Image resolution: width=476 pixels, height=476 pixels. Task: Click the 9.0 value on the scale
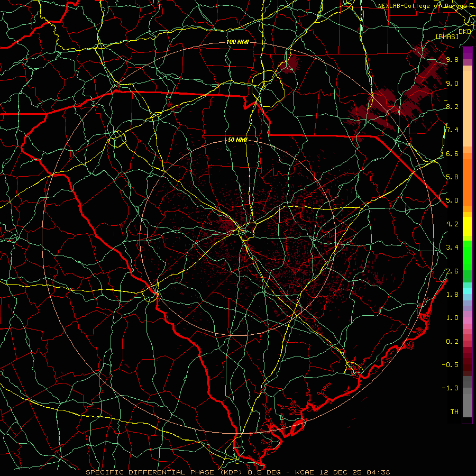pos(452,83)
